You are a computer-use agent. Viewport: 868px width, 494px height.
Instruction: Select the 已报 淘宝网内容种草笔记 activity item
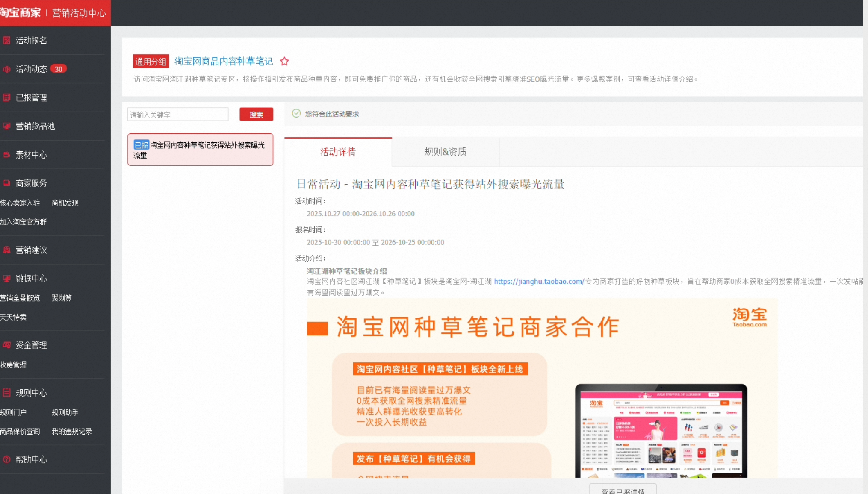coord(200,150)
